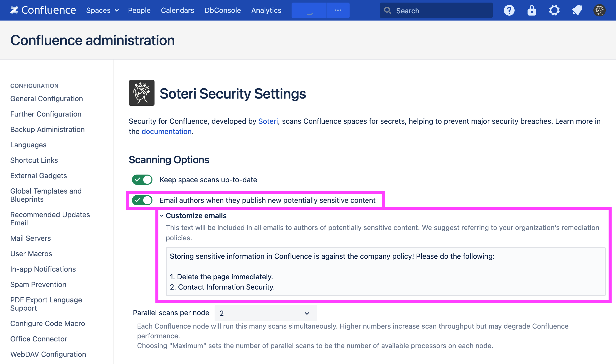Click the notifications icon in header
616x364 pixels.
[577, 11]
